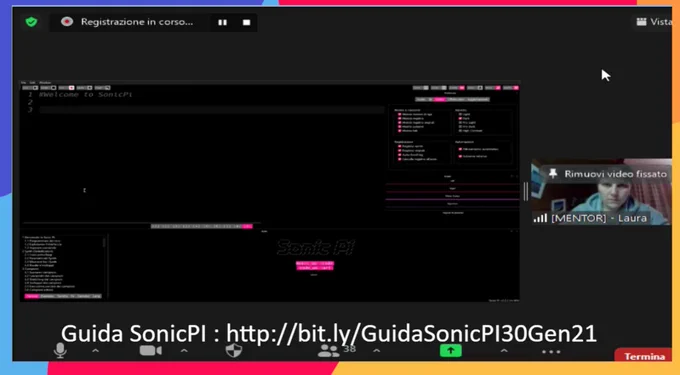
Task: Toggle the Prefs toolbar button
Action: [x=511, y=88]
